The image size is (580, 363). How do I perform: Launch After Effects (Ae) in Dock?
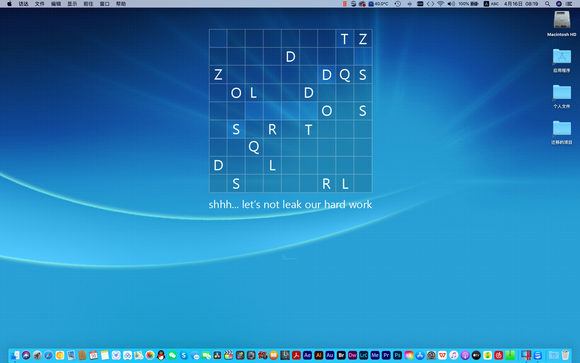pyautogui.click(x=307, y=356)
